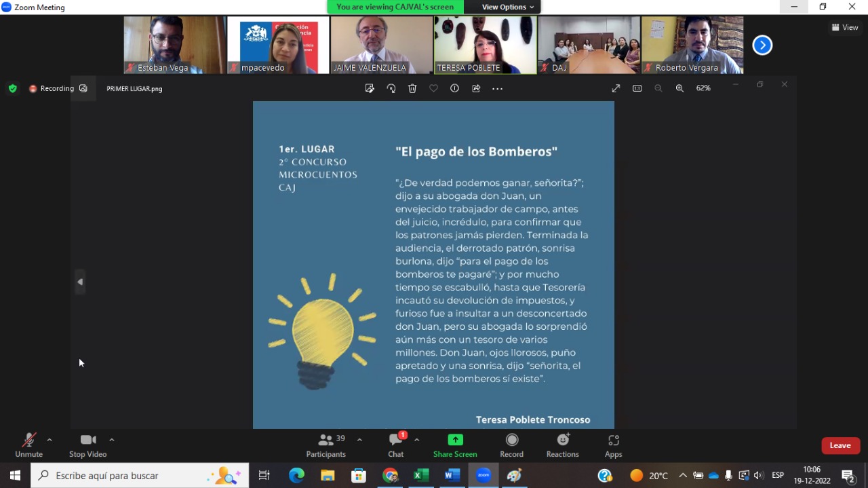Image resolution: width=868 pixels, height=488 pixels.
Task: Click the Record meeting icon
Action: pos(512,445)
